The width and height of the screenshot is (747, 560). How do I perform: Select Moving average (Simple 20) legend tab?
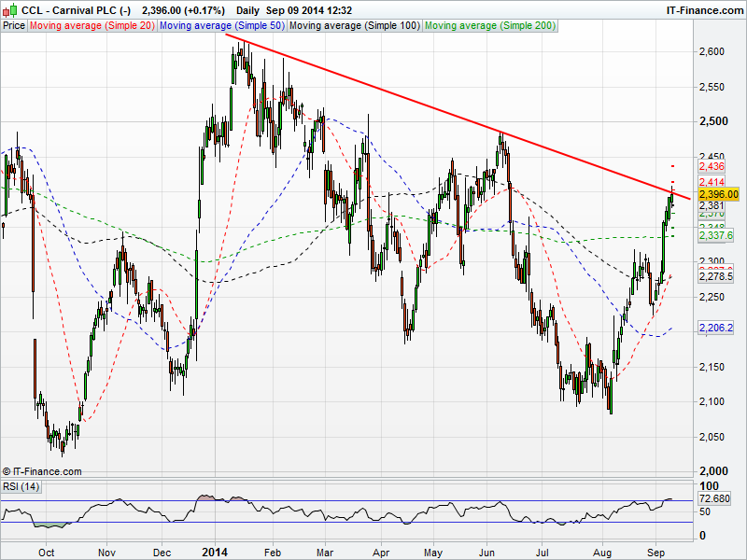[92, 26]
